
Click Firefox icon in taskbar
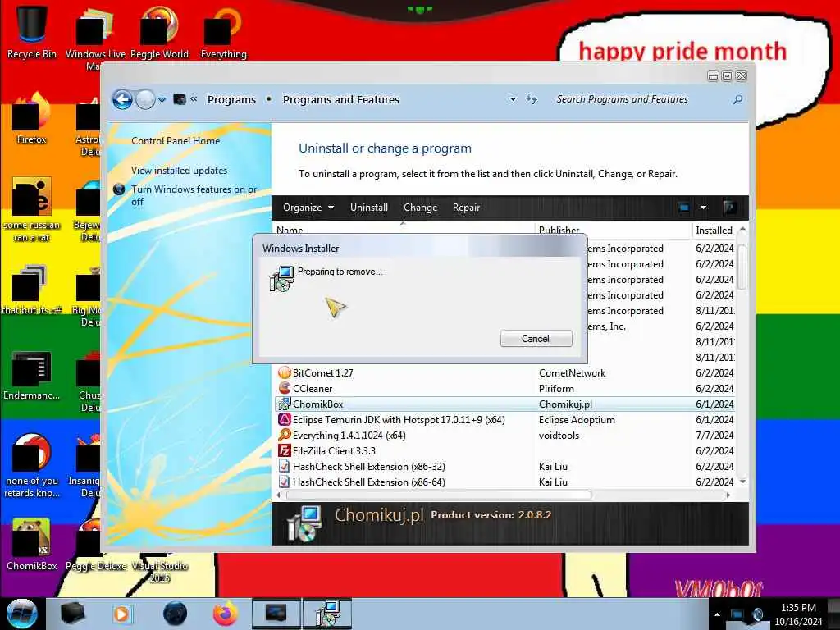pos(226,614)
